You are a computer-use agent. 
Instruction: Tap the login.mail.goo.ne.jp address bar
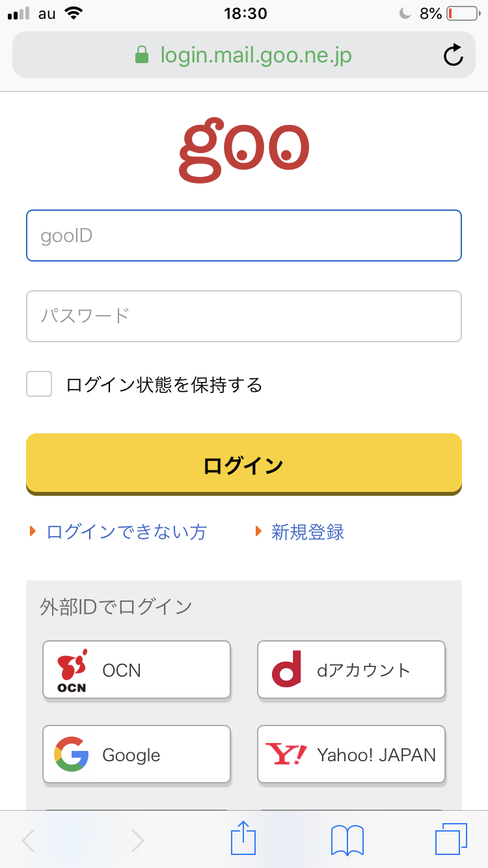pos(256,55)
